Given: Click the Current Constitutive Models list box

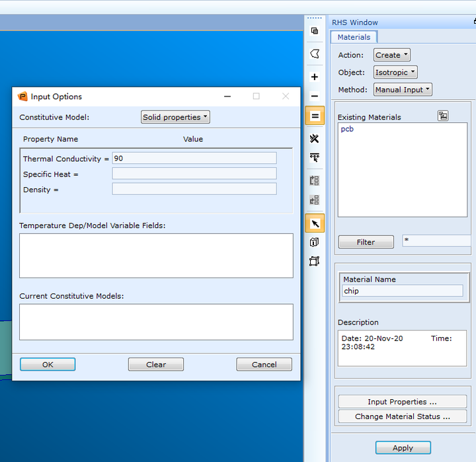Looking at the screenshot, I should 156,322.
